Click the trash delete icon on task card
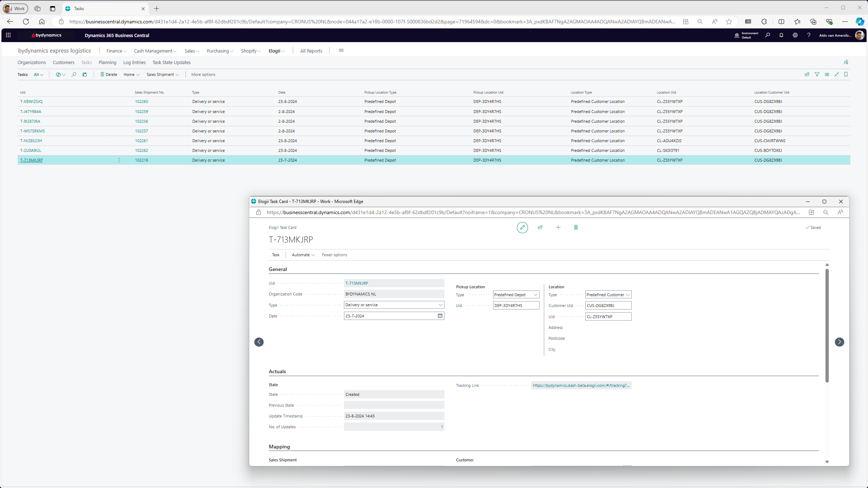 point(576,227)
